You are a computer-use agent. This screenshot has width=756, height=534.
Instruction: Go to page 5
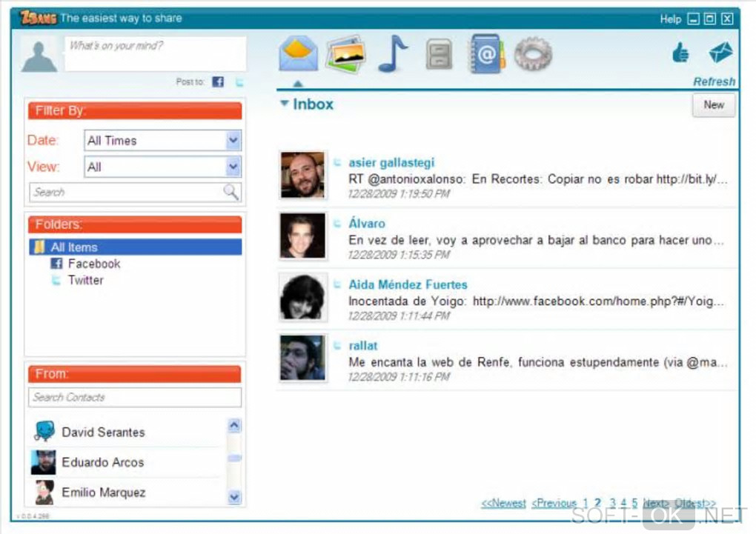[x=634, y=503]
